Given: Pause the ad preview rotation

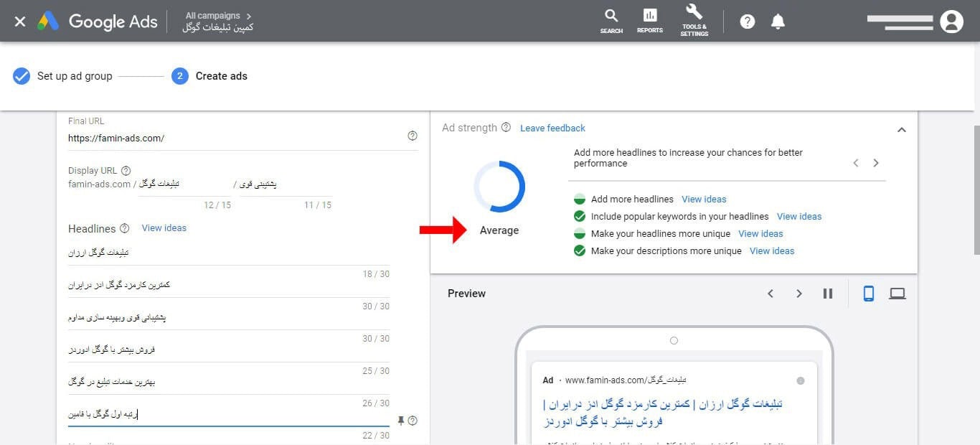Looking at the screenshot, I should coord(828,294).
